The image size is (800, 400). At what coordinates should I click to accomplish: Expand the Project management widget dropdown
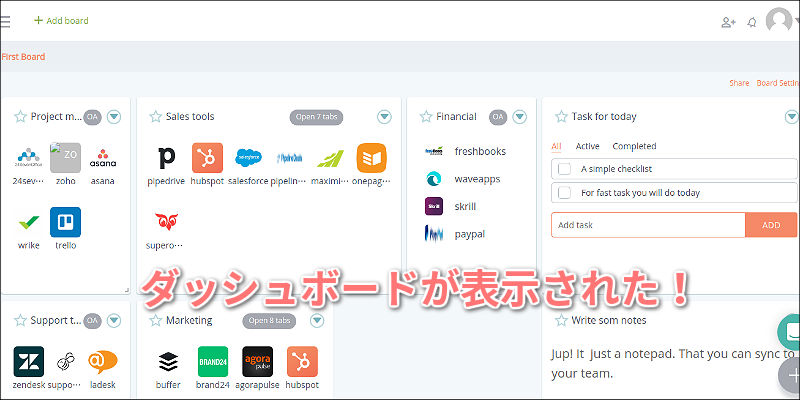[x=114, y=117]
